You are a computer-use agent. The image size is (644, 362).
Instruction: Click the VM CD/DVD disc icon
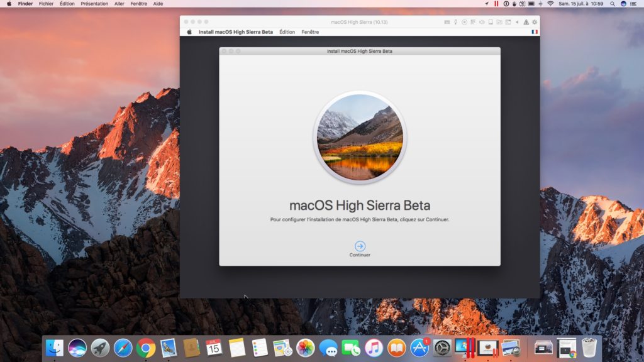click(x=465, y=22)
